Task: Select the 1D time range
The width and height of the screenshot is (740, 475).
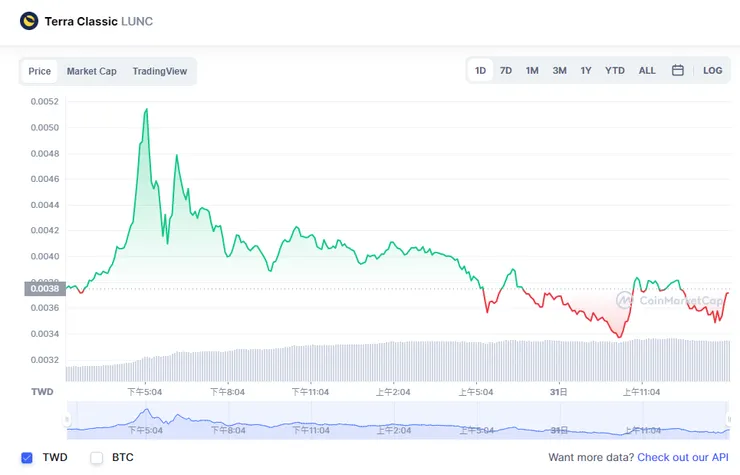Action: point(481,71)
